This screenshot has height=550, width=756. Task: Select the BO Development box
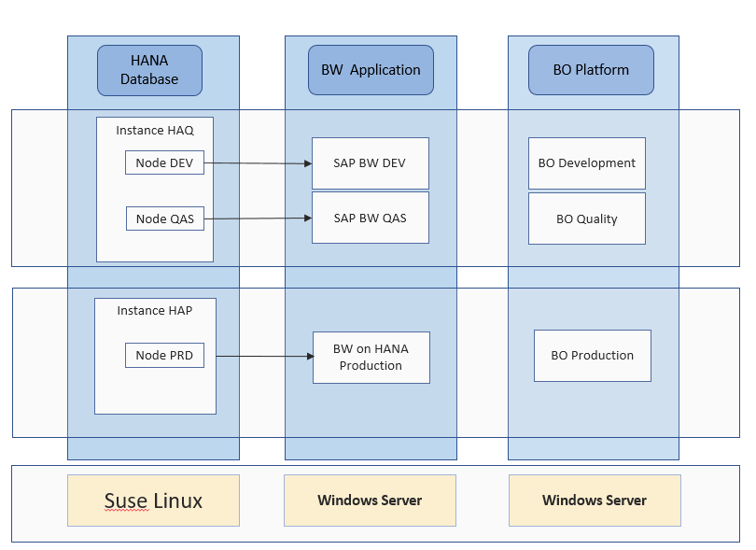[587, 163]
